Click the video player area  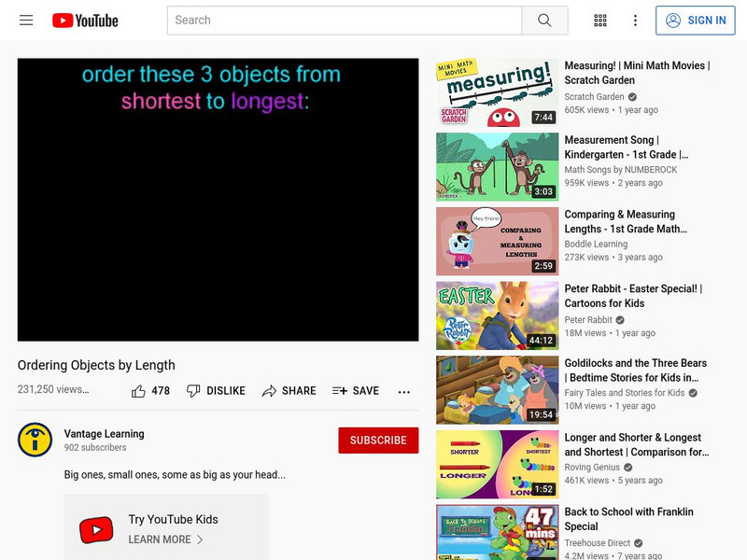(x=218, y=200)
